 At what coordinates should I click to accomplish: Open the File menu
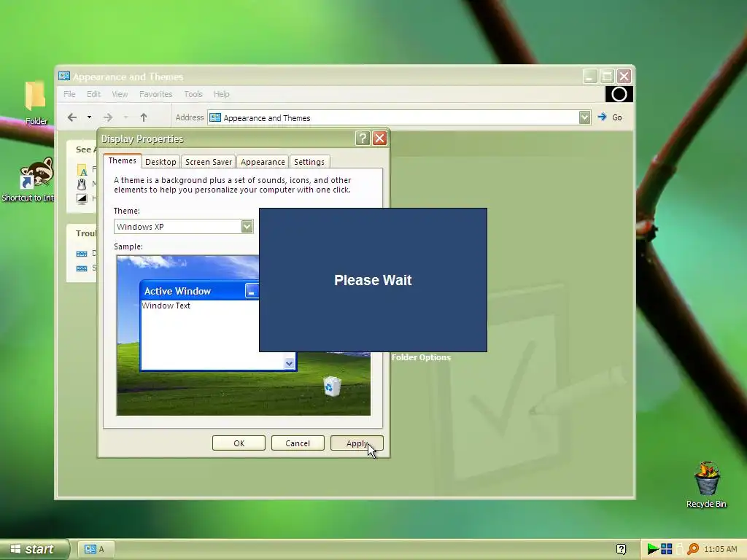click(69, 94)
